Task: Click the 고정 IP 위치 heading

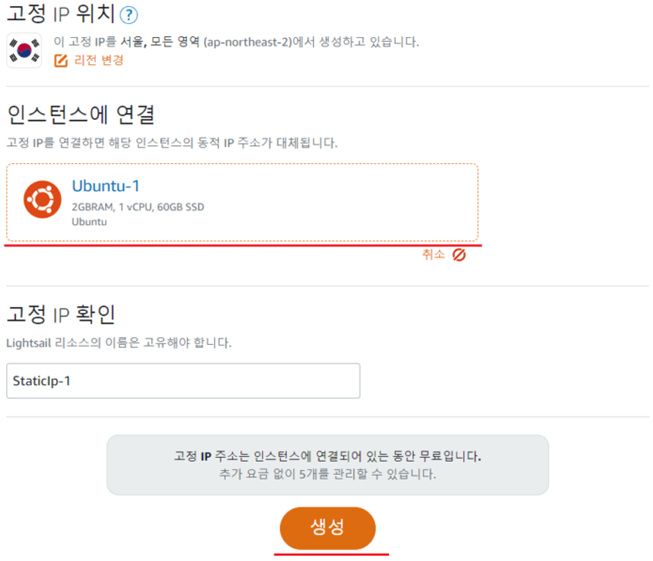Action: pos(61,13)
